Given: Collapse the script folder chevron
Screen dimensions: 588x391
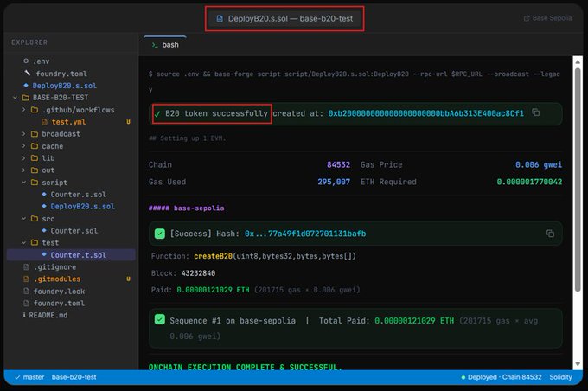Looking at the screenshot, I should tap(23, 182).
